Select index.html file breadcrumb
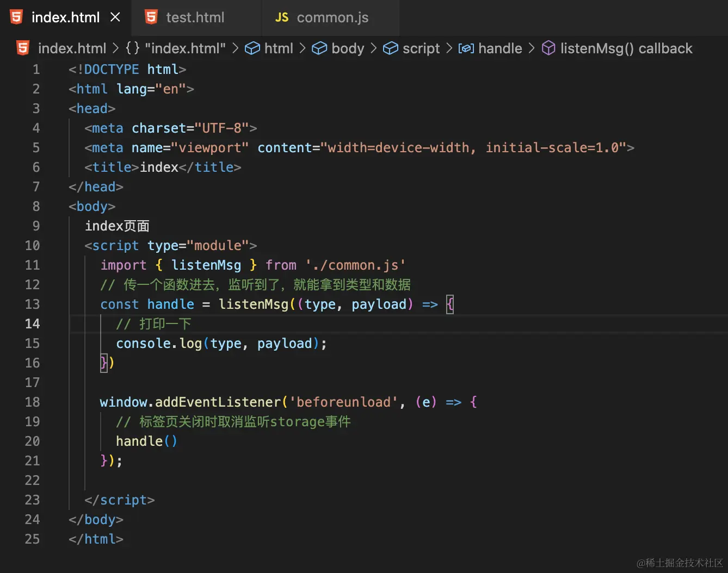 click(x=72, y=48)
